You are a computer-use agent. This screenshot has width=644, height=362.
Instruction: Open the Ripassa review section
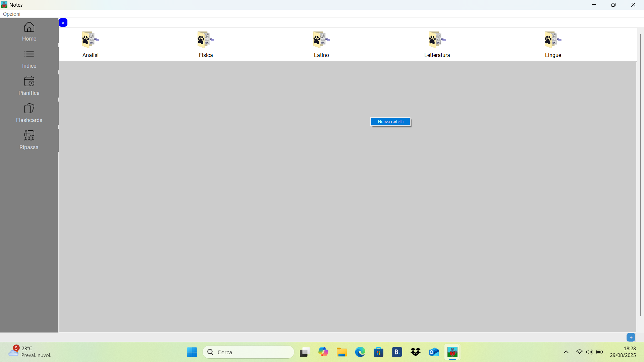point(29,140)
